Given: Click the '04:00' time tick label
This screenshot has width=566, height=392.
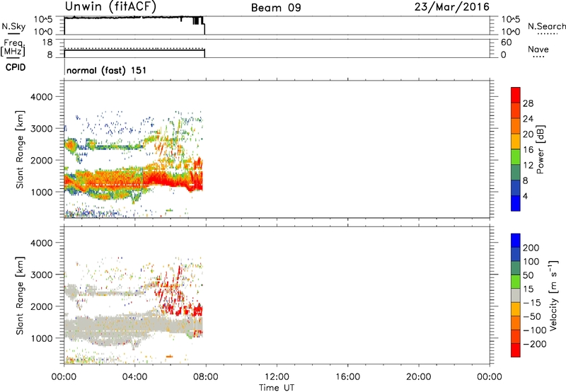Looking at the screenshot, I should click(x=135, y=377).
